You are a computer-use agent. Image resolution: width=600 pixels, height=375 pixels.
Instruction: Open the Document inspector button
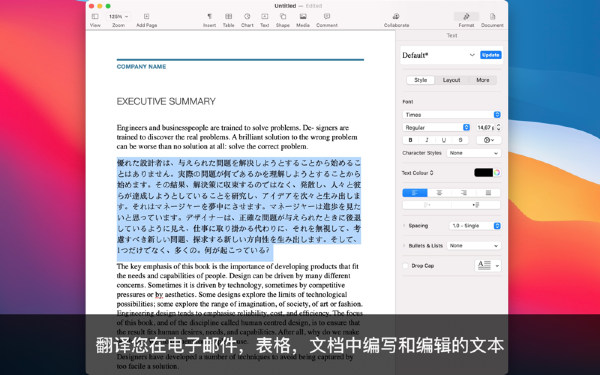tap(492, 16)
